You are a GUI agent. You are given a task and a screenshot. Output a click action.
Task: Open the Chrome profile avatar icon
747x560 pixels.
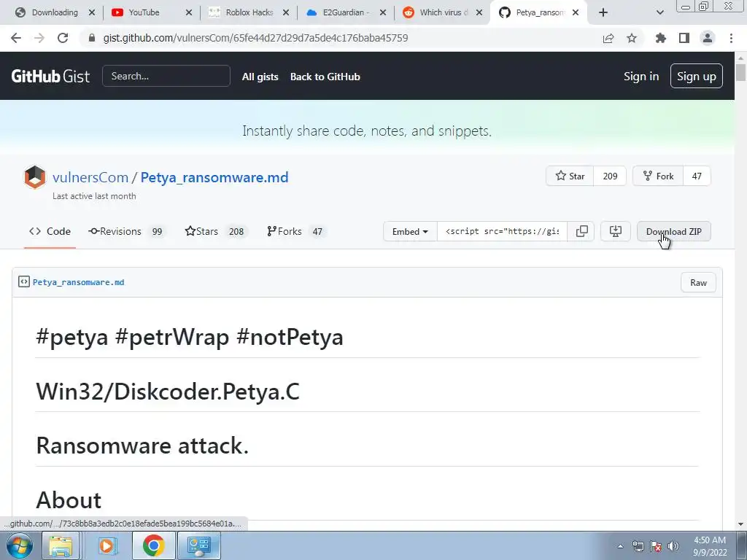point(708,38)
